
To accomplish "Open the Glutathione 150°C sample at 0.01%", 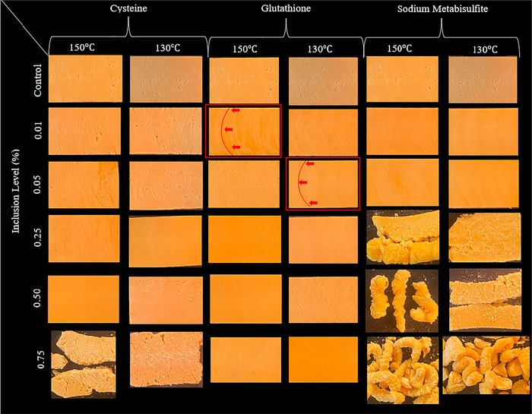I will (x=243, y=131).
